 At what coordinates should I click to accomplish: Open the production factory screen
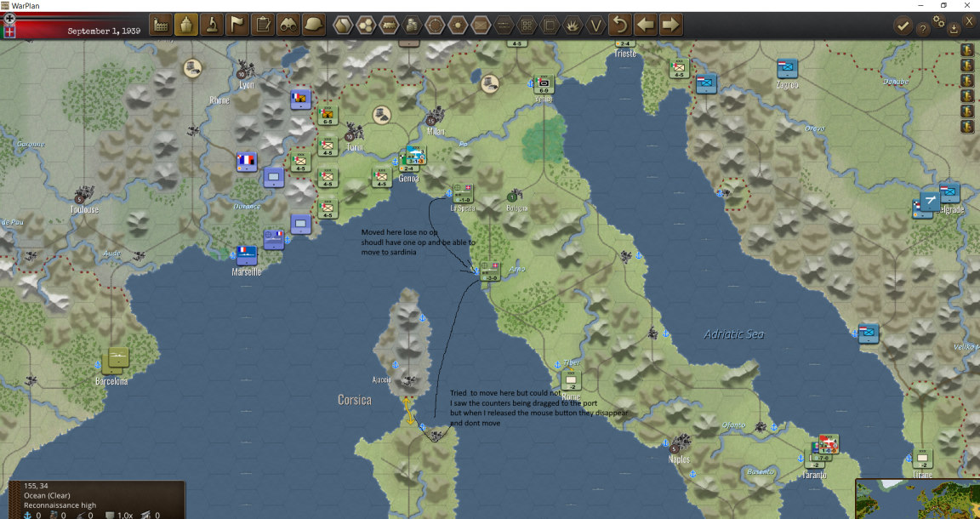pos(161,25)
